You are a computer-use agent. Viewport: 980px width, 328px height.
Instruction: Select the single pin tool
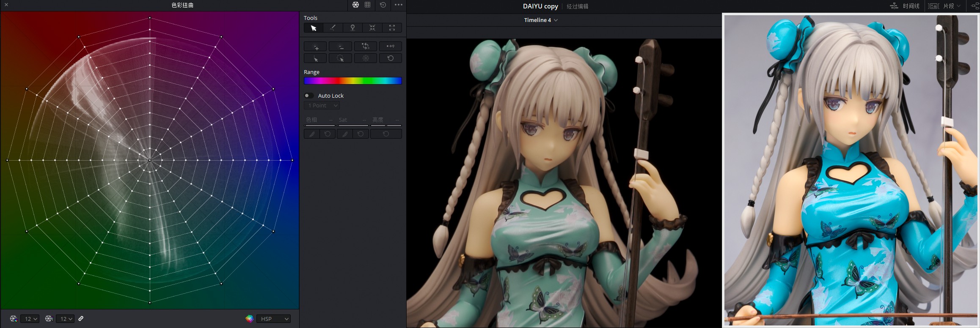352,28
